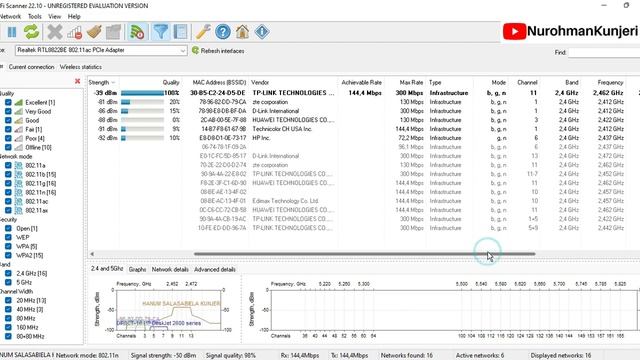Sort by Vendor column header

260,82
